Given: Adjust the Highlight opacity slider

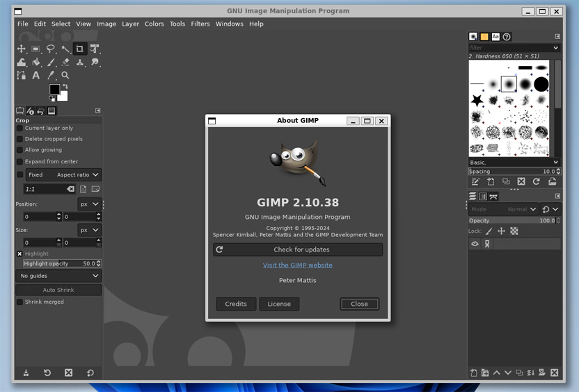Looking at the screenshot, I should (x=62, y=263).
